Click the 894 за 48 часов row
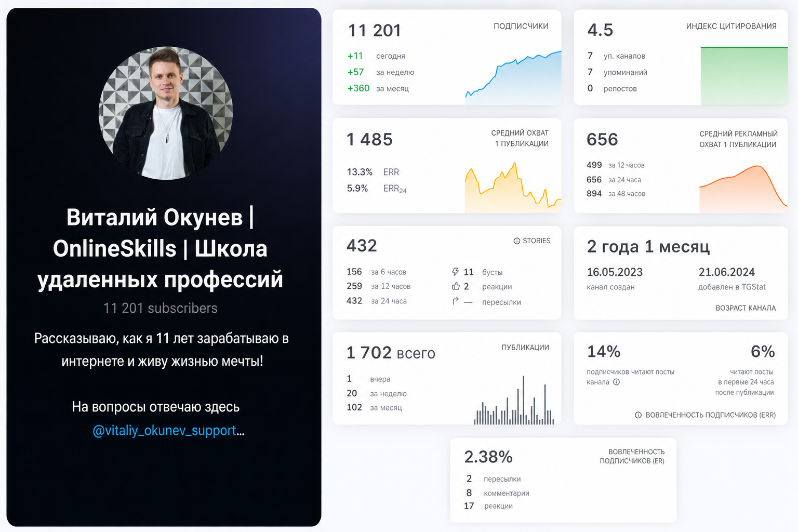798x532 pixels. click(x=616, y=194)
